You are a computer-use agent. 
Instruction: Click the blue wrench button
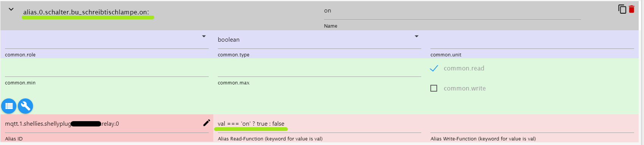25,106
